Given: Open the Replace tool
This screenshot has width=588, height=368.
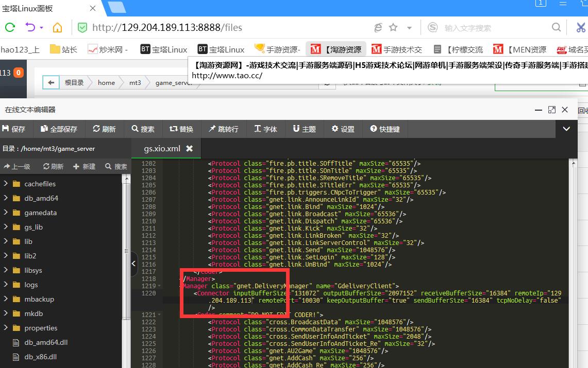Looking at the screenshot, I should pyautogui.click(x=181, y=129).
